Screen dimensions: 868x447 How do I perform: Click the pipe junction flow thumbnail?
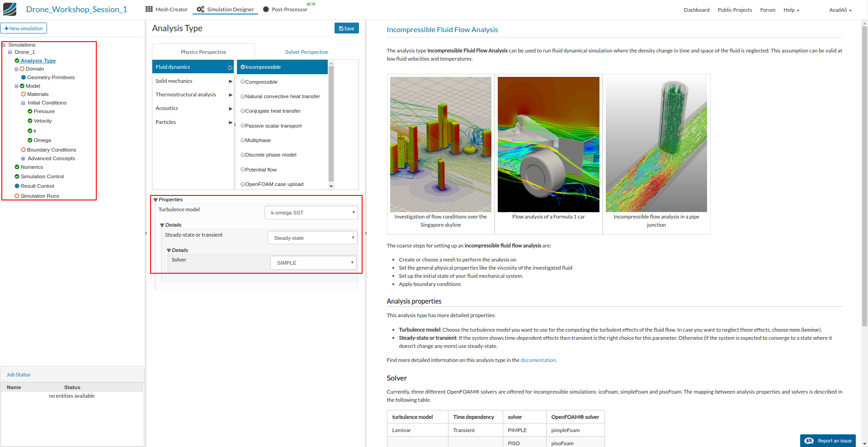656,144
